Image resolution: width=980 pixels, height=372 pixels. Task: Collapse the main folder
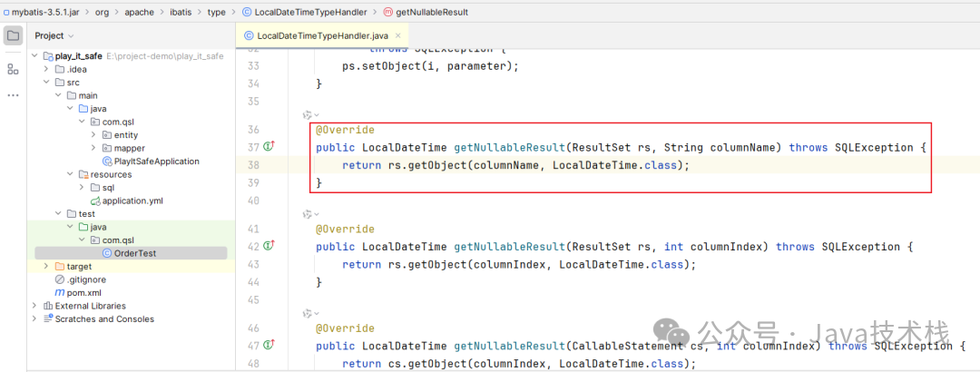point(58,95)
